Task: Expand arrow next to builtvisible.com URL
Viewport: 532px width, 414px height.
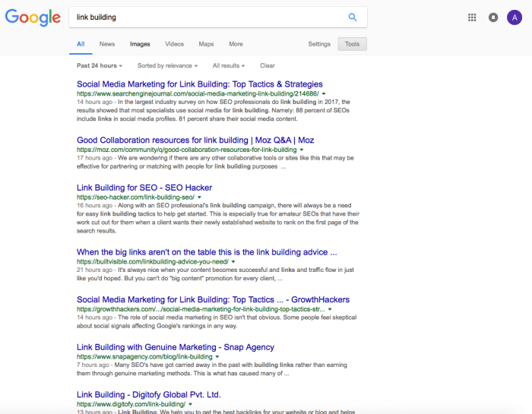Action: coord(233,261)
